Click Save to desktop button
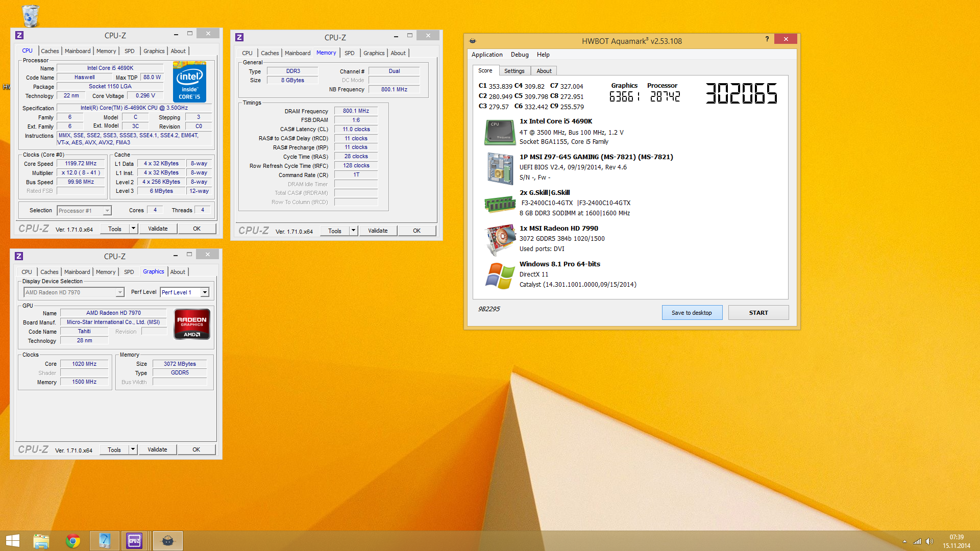 692,313
